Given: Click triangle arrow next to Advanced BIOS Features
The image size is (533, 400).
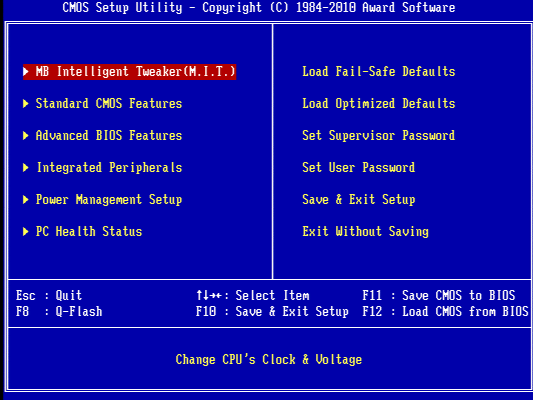Looking at the screenshot, I should tap(26, 136).
